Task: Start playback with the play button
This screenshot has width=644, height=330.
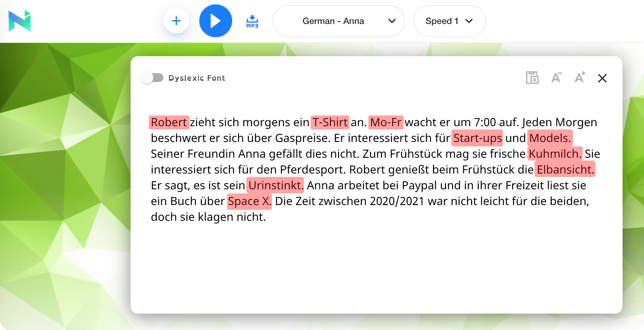Action: coord(216,21)
